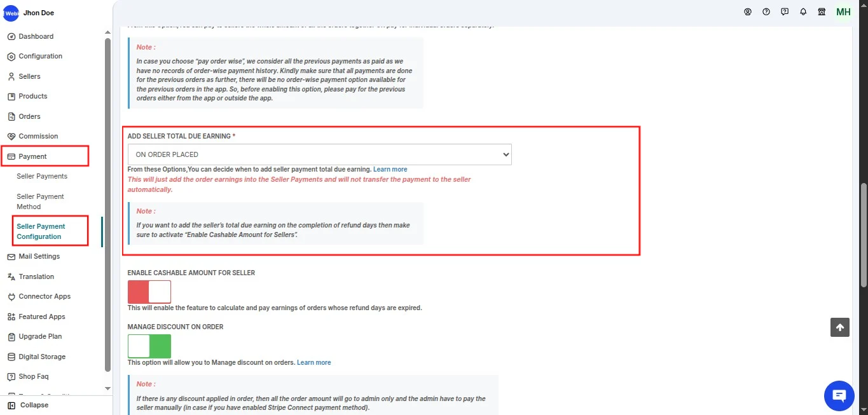Click MANAGE DISCOUNT ON ORDER heading
Image resolution: width=868 pixels, height=415 pixels.
pos(176,327)
